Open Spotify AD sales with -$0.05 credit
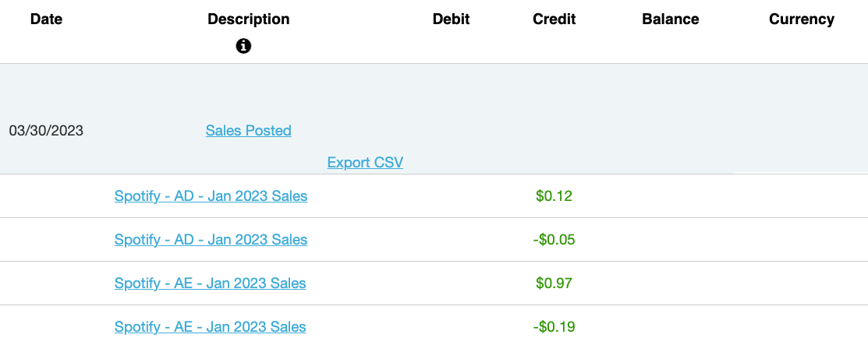868x345 pixels. click(211, 239)
